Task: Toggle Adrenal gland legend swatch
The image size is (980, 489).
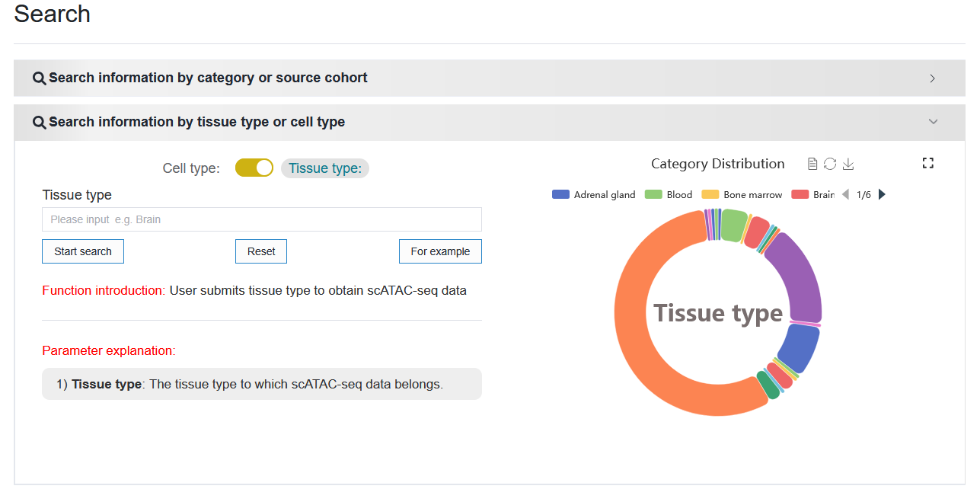Action: (x=560, y=194)
